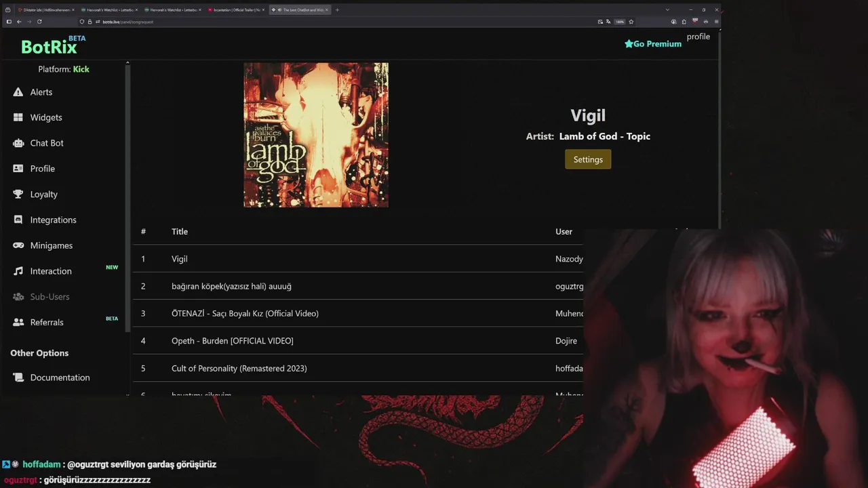The image size is (868, 488).
Task: Toggle the browser sidebar icon left of back arrow
Action: 9,22
